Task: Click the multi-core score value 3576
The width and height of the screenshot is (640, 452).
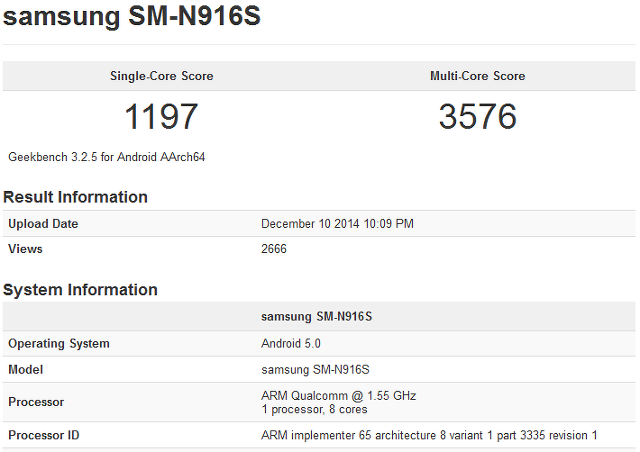Action: 478,117
